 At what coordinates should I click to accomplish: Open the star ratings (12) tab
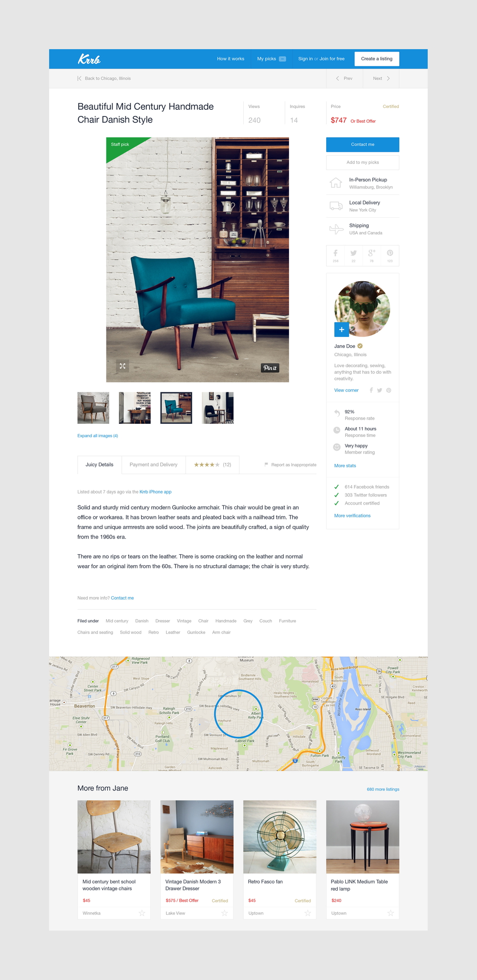212,464
